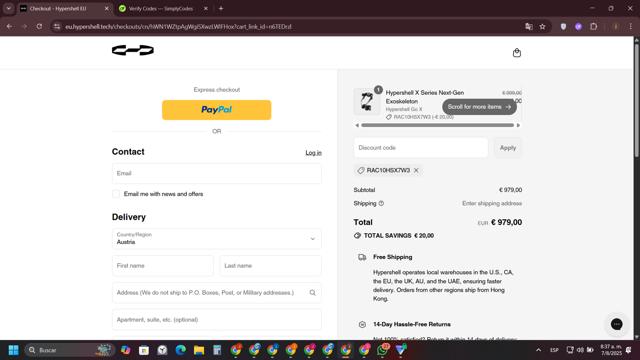Open Microsoft Store from taskbar

144,350
